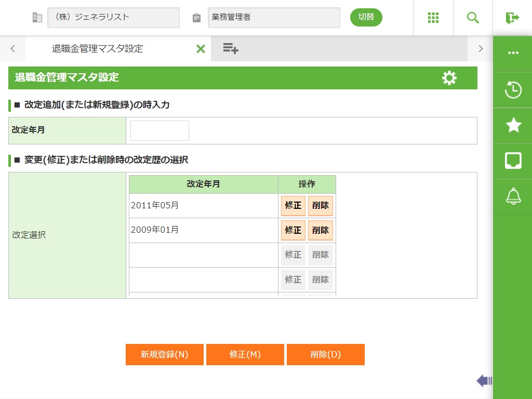Screen dimensions: 532x399
Task: Collapse sidebar with the purple arrow icon
Action: pos(484,381)
